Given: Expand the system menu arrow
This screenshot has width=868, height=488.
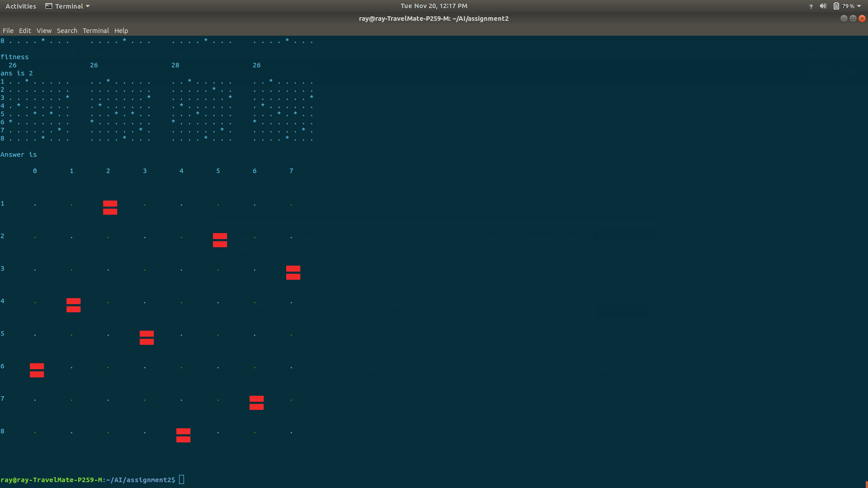Looking at the screenshot, I should [x=859, y=6].
